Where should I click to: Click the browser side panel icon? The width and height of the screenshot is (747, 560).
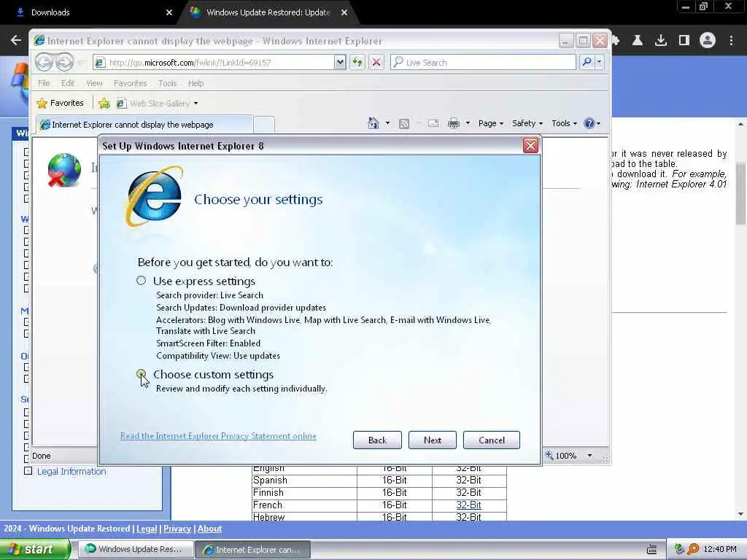(684, 41)
